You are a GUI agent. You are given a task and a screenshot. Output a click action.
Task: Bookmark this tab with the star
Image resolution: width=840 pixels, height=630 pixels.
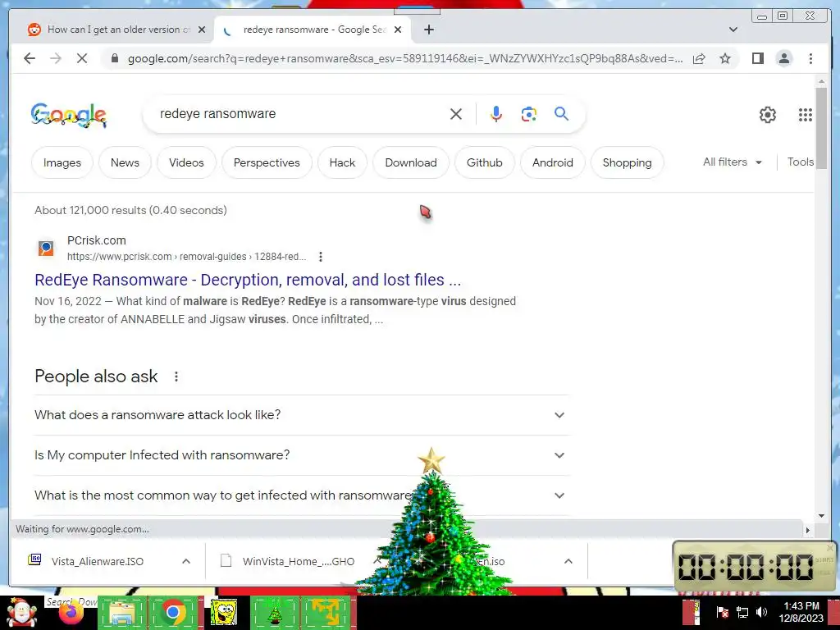tap(725, 58)
